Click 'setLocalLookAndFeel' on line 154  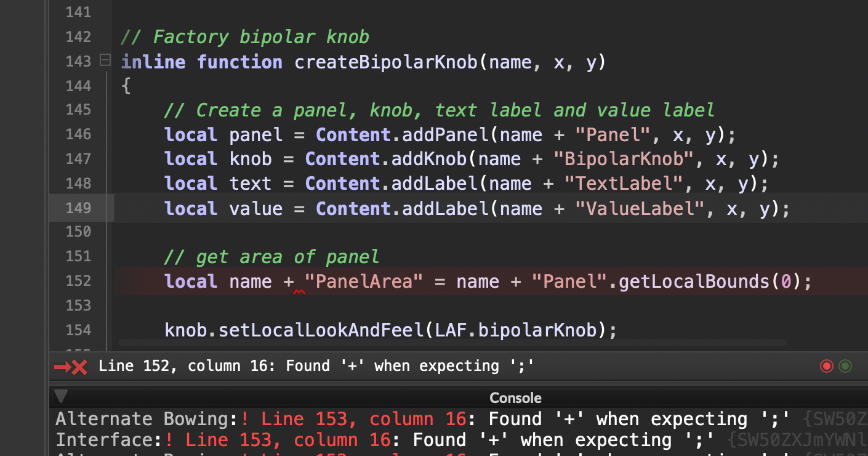pos(321,330)
